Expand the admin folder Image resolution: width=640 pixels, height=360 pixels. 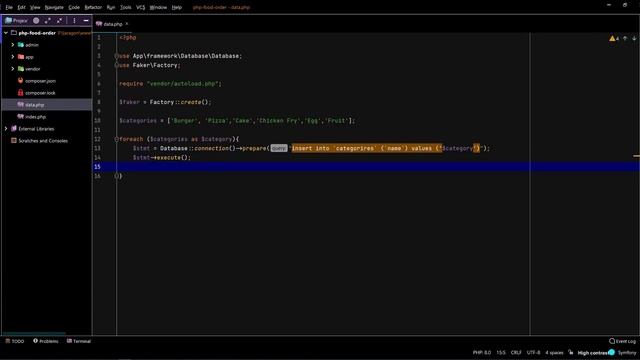tap(13, 45)
